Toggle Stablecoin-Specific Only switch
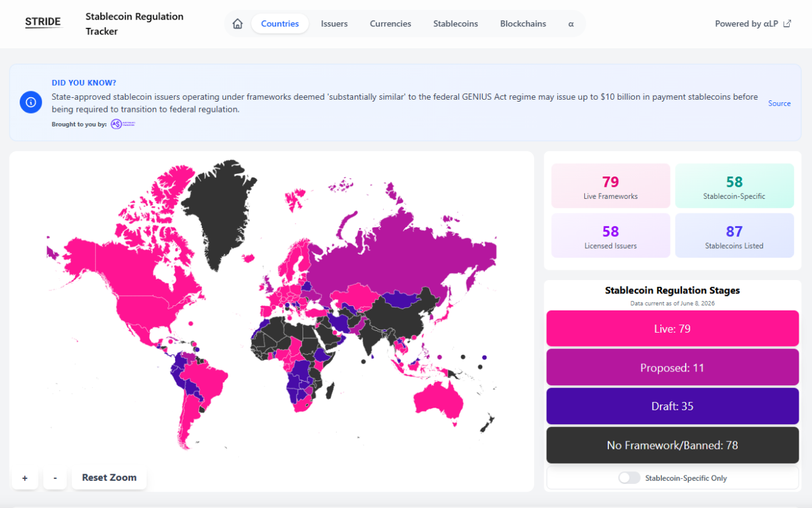812x508 pixels. tap(629, 478)
